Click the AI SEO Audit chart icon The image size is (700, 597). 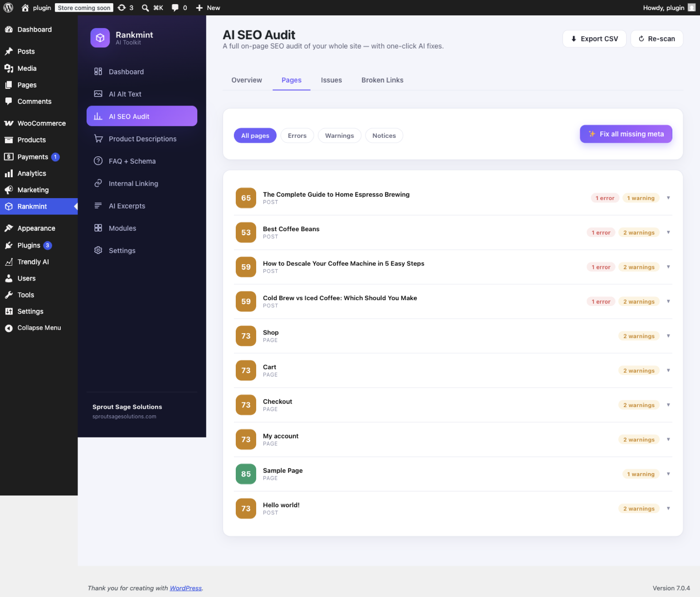[98, 116]
